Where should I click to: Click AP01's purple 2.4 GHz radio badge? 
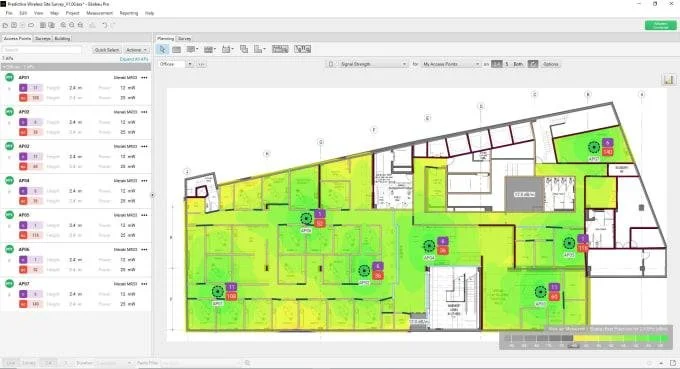point(23,88)
